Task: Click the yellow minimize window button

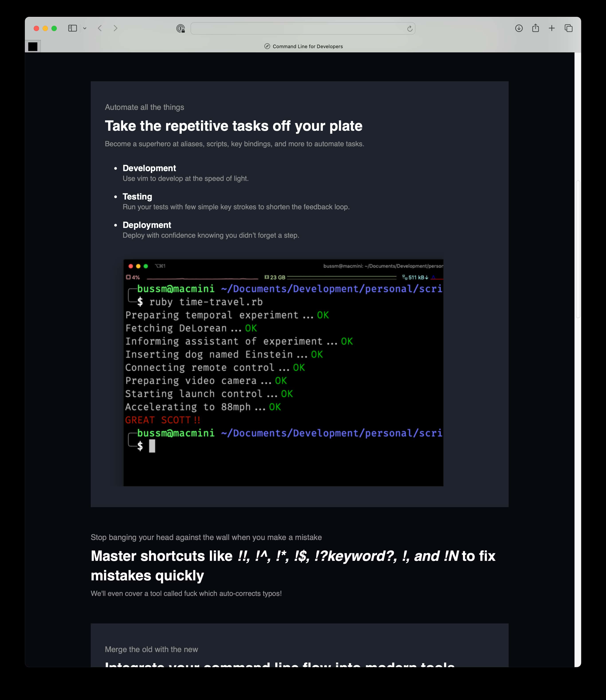Action: [45, 28]
